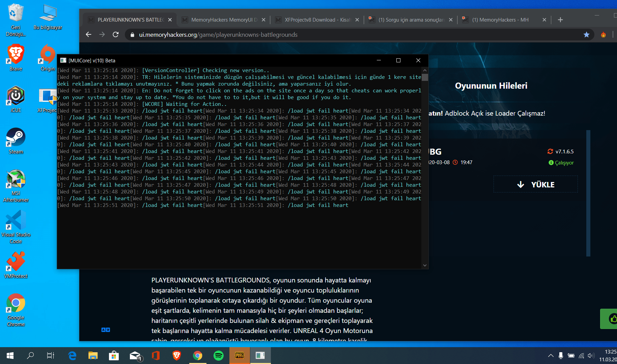
Task: Open the VMProtect desktop shortcut
Action: (16, 265)
